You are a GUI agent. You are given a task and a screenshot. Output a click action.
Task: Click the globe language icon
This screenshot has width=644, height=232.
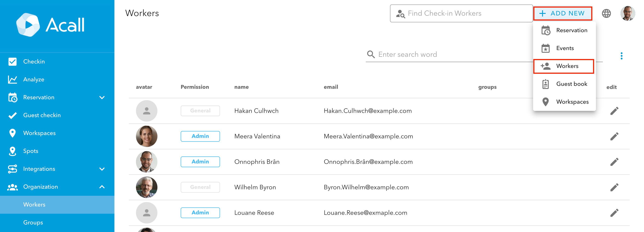pos(606,13)
